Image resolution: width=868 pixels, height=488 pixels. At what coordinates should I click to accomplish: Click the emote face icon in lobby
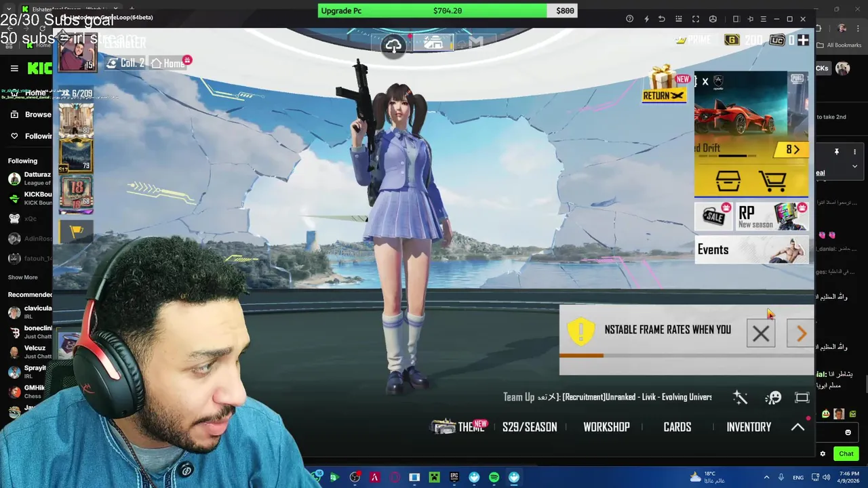773,398
